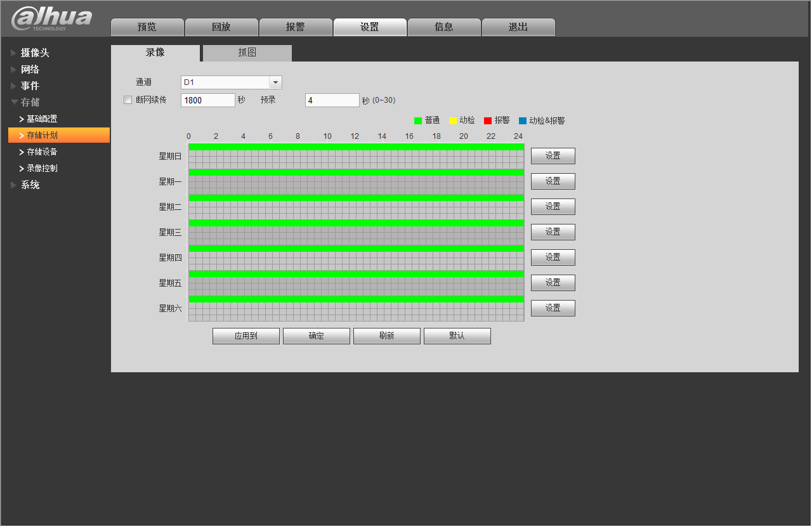Go to the 预览 top menu tab
This screenshot has width=812, height=527.
coord(147,27)
